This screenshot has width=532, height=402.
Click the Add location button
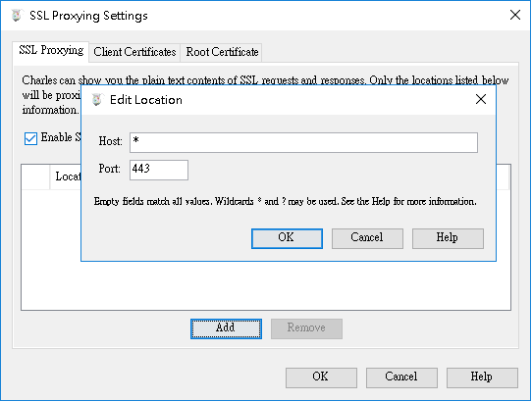[226, 328]
